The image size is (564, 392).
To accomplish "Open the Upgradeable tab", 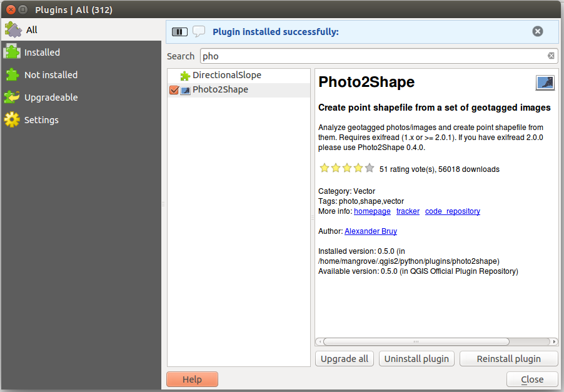I will pos(81,97).
